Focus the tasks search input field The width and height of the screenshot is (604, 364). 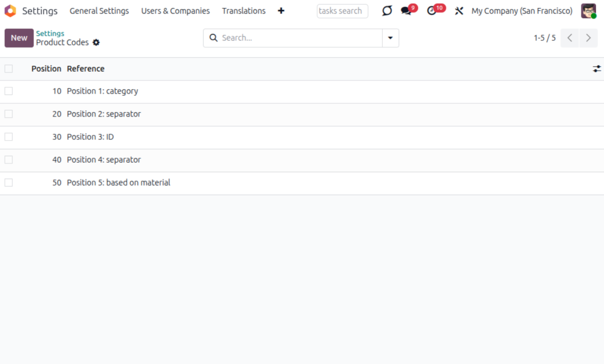[342, 11]
